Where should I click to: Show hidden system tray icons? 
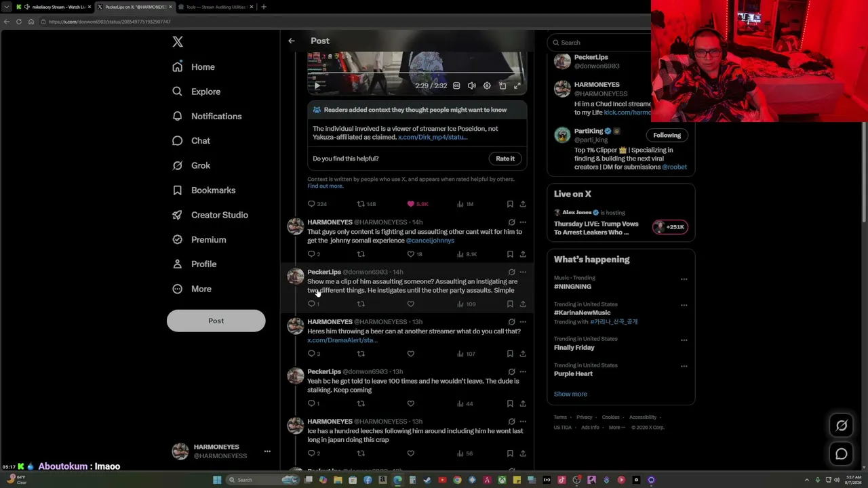[x=808, y=480]
